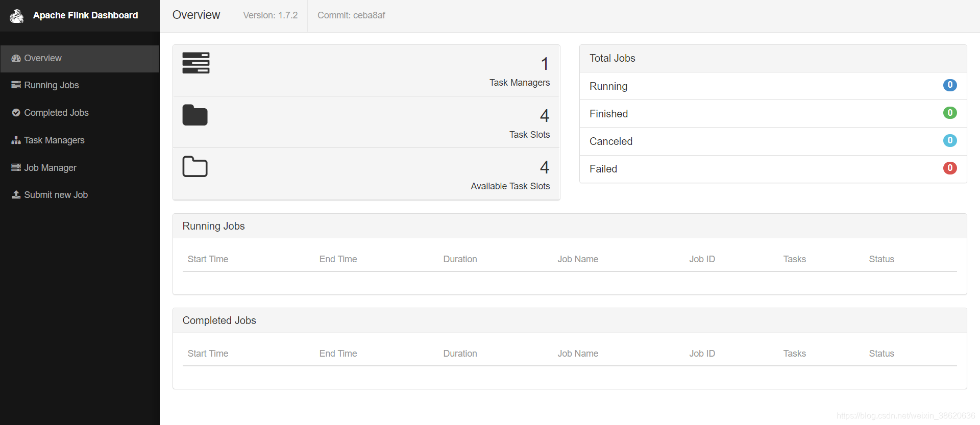Click End Time column in Completed Jobs
Screen dimensions: 980x425
[338, 354]
